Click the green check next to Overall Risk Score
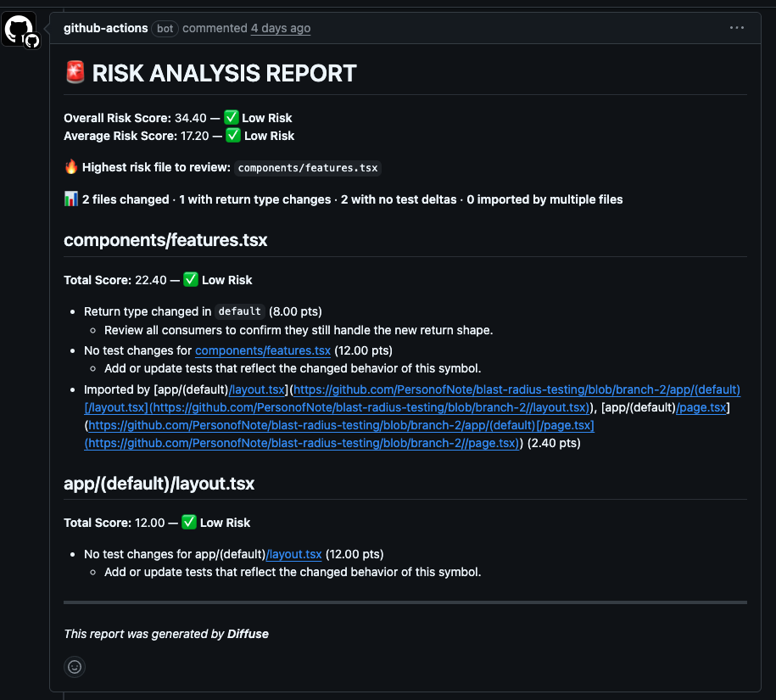The width and height of the screenshot is (776, 700). [x=232, y=117]
